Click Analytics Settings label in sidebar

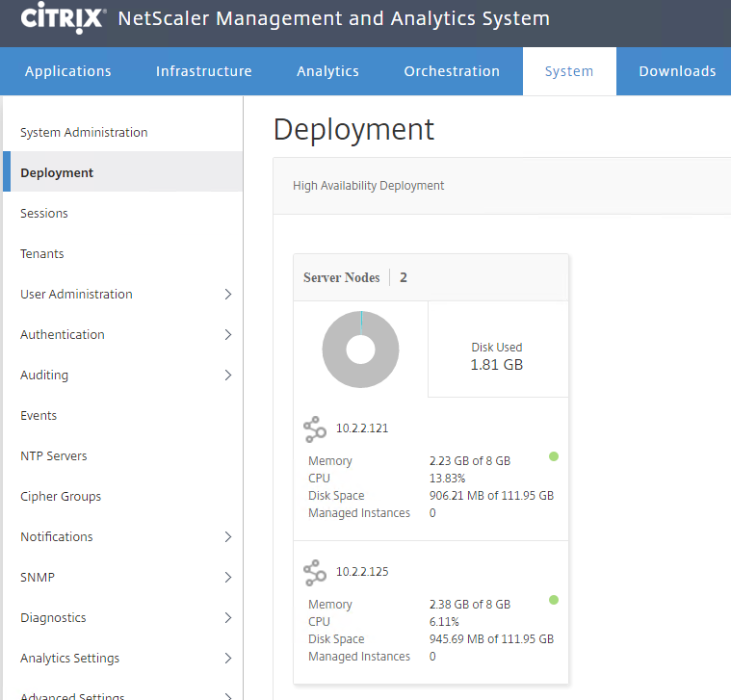pyautogui.click(x=70, y=658)
